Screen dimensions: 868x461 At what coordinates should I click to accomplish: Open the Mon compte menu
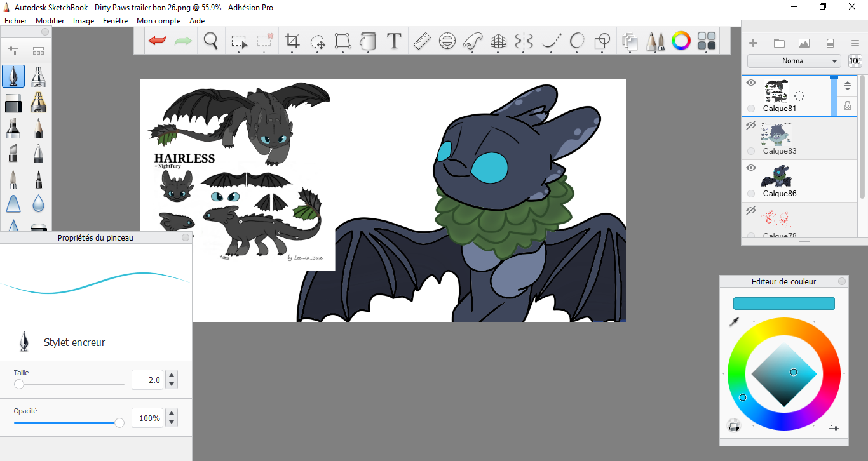159,21
